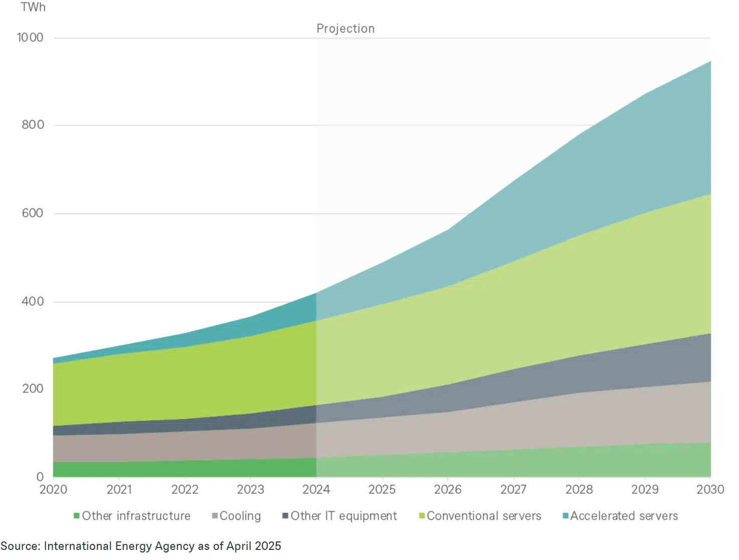Select year 2030 on the x-axis
This screenshot has width=739, height=560.
point(710,489)
